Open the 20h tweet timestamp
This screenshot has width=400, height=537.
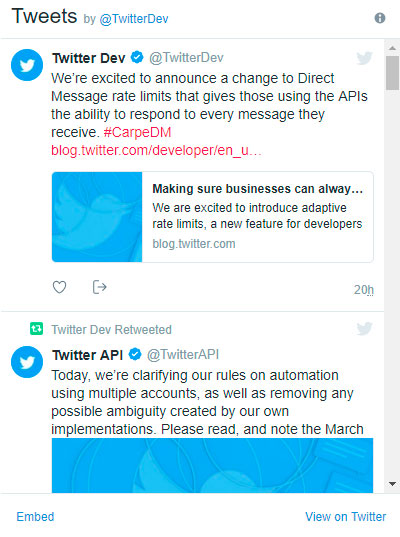[364, 290]
